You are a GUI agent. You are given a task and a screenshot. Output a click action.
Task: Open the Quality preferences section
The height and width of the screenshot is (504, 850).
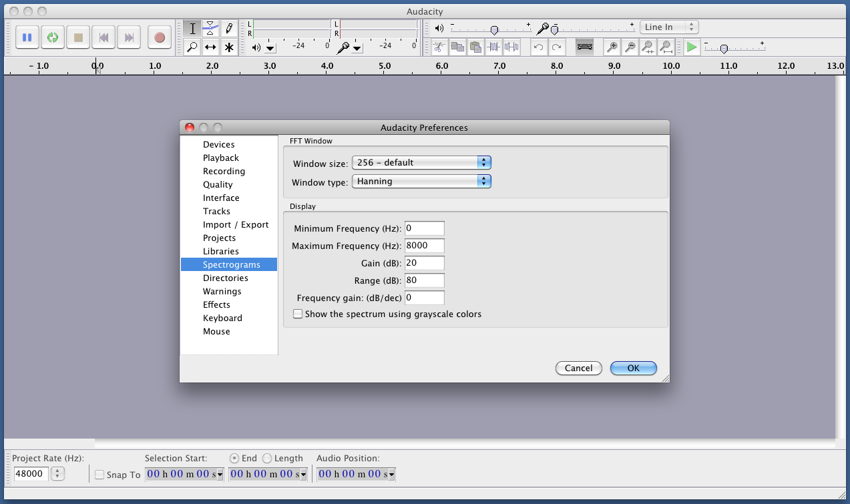coord(218,184)
